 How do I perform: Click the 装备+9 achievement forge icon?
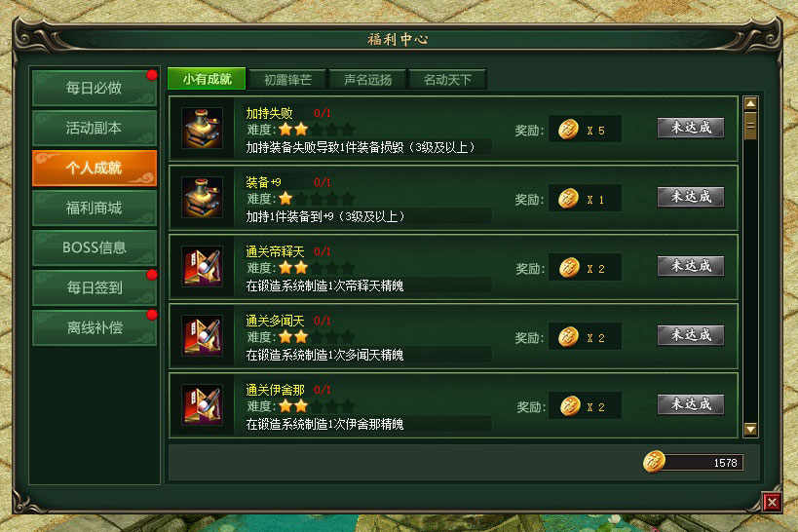[202, 197]
